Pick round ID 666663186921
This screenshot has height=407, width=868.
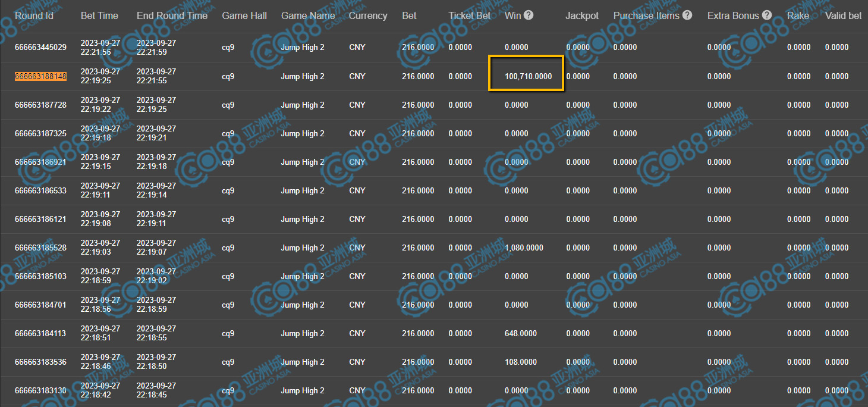tap(40, 162)
